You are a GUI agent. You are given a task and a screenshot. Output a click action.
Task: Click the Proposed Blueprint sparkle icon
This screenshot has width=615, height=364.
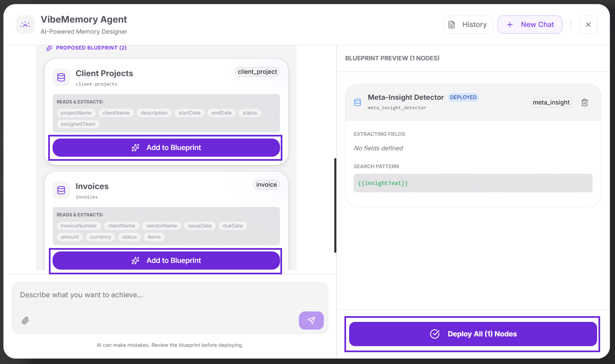(x=49, y=48)
